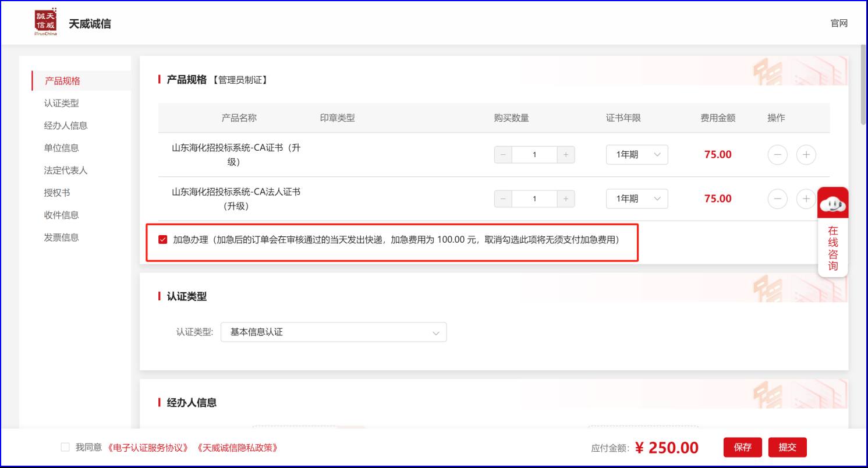This screenshot has width=868, height=468.
Task: Remove the CA法人证书 row using minus circle
Action: (777, 199)
